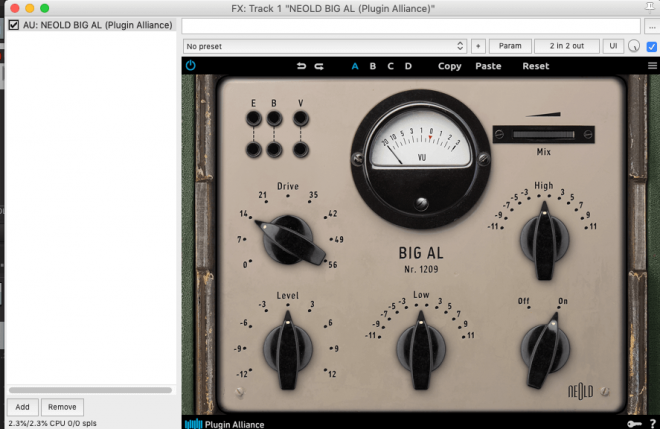Click the UI button
Screen dimensions: 660x429
pos(613,46)
